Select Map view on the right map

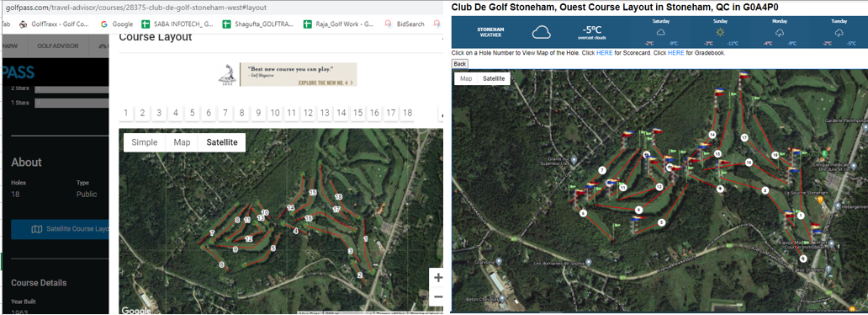(x=466, y=79)
